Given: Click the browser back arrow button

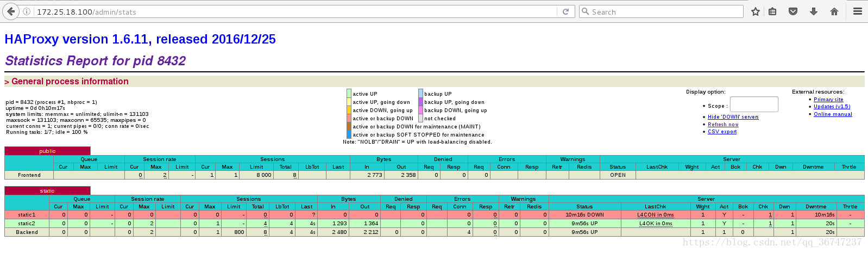Looking at the screenshot, I should tap(11, 11).
